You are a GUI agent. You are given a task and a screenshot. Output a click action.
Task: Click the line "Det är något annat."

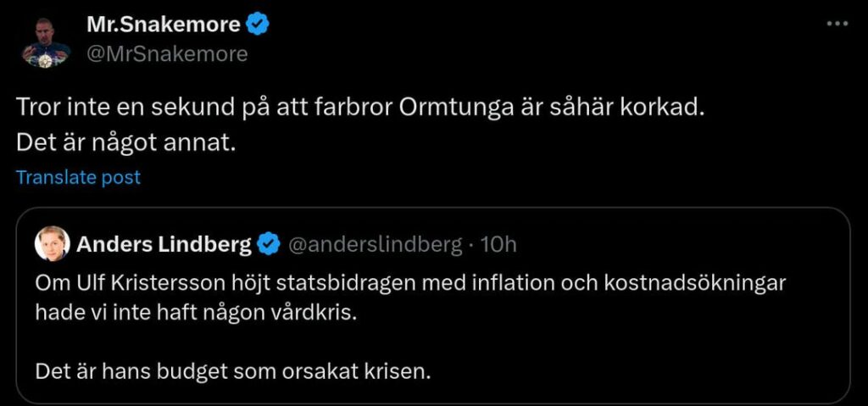pyautogui.click(x=125, y=142)
